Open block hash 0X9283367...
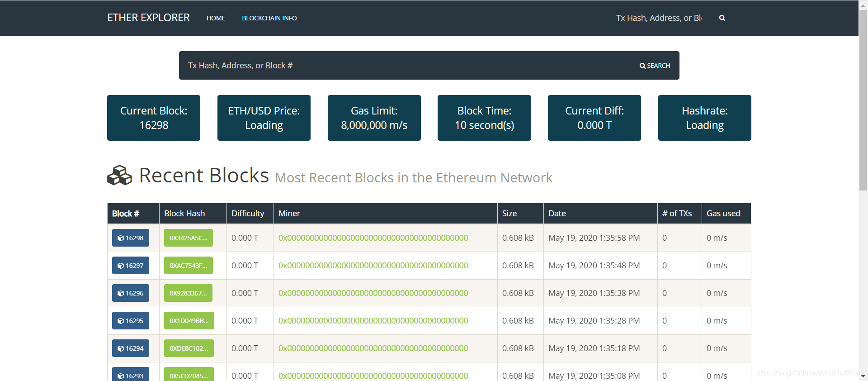Viewport: 868px width, 381px height. 188,293
